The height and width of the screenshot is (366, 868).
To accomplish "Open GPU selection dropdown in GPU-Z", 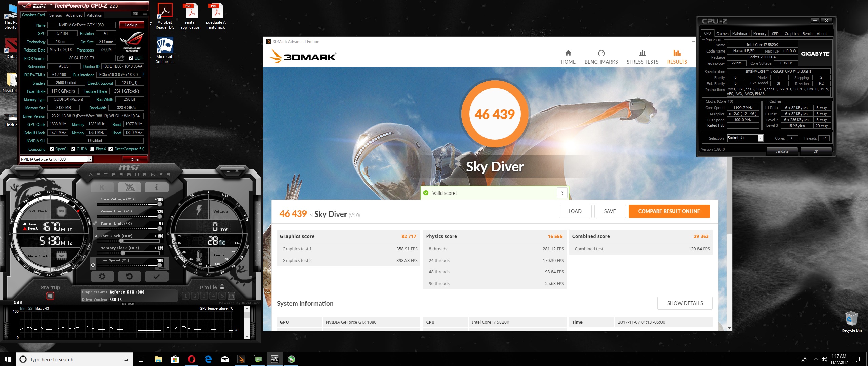I will point(56,159).
